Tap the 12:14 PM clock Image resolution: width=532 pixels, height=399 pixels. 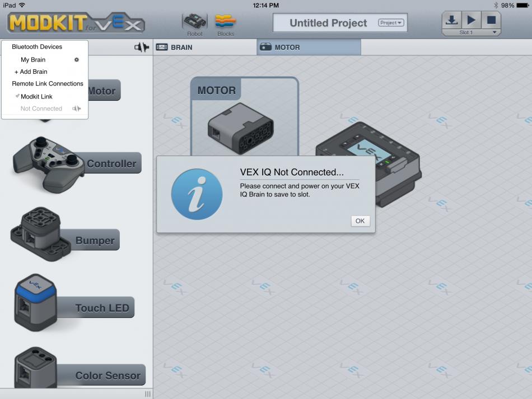click(x=265, y=6)
